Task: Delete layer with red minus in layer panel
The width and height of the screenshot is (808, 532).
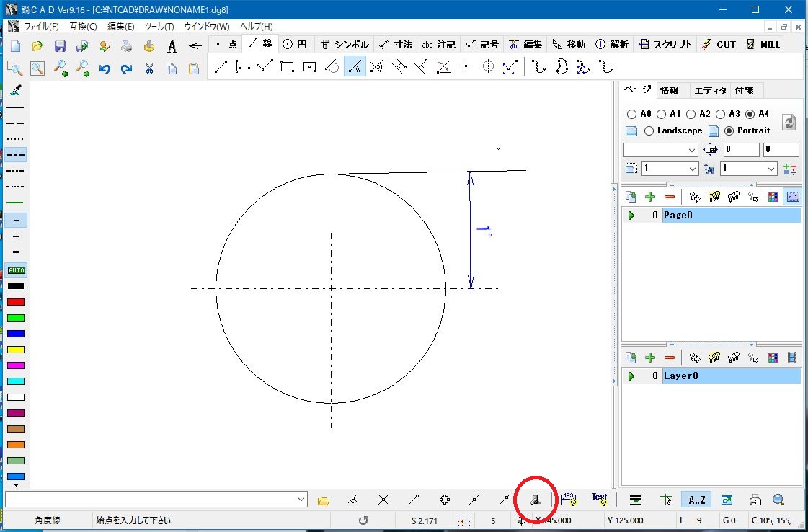Action: (x=670, y=358)
